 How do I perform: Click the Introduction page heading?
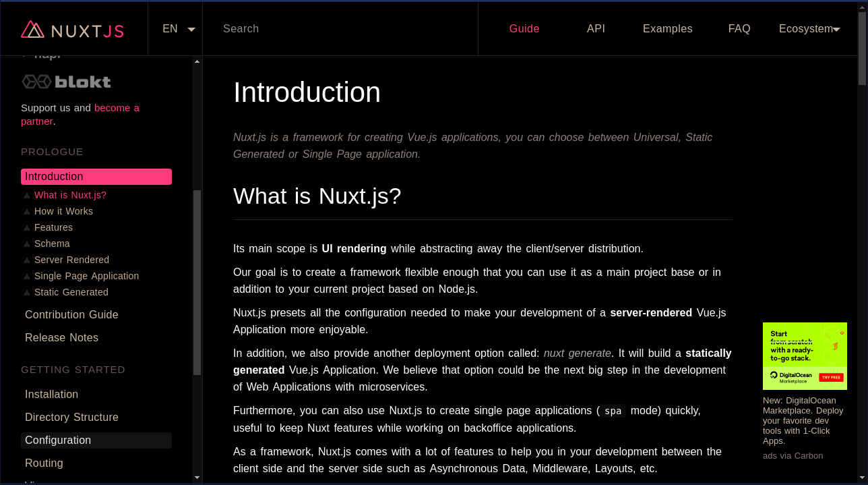click(x=307, y=92)
